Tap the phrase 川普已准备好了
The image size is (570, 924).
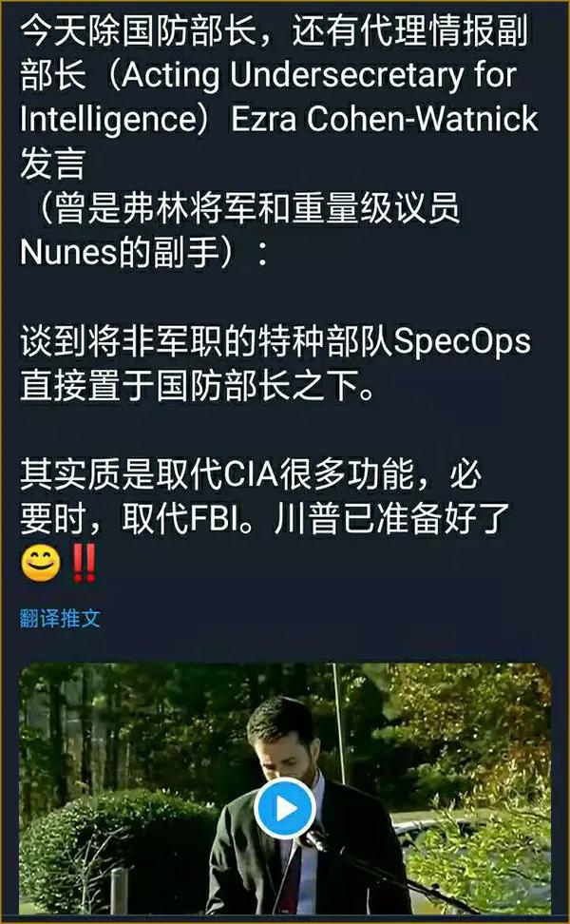tap(391, 519)
